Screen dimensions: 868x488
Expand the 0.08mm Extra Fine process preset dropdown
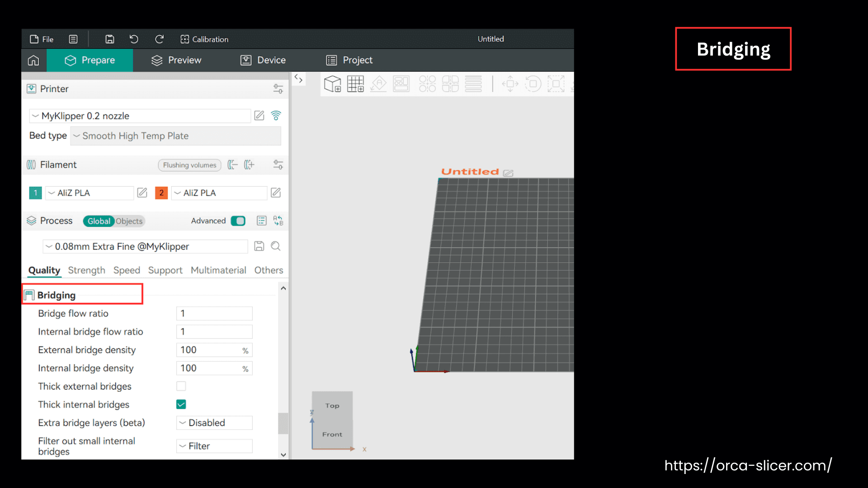pyautogui.click(x=145, y=246)
